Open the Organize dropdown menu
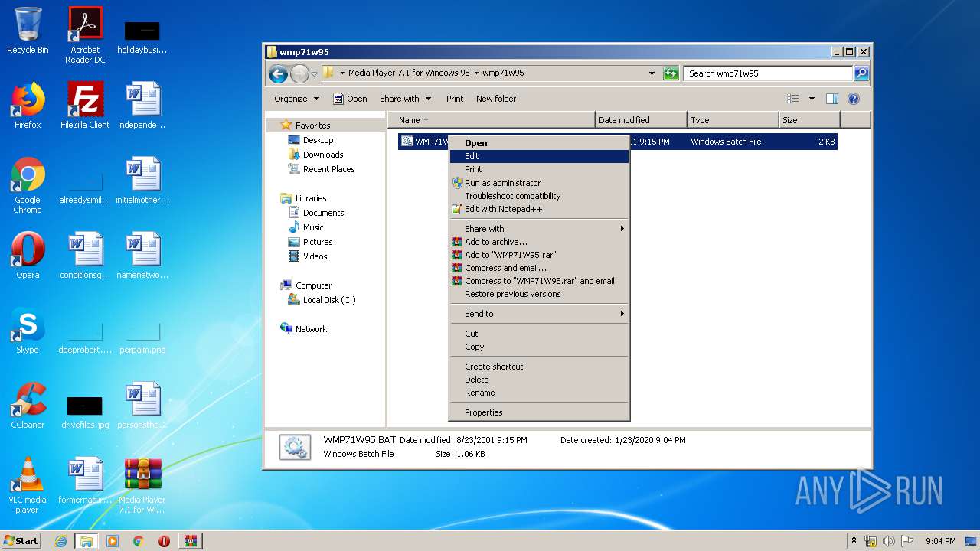Screen dimensions: 980x551 296,99
